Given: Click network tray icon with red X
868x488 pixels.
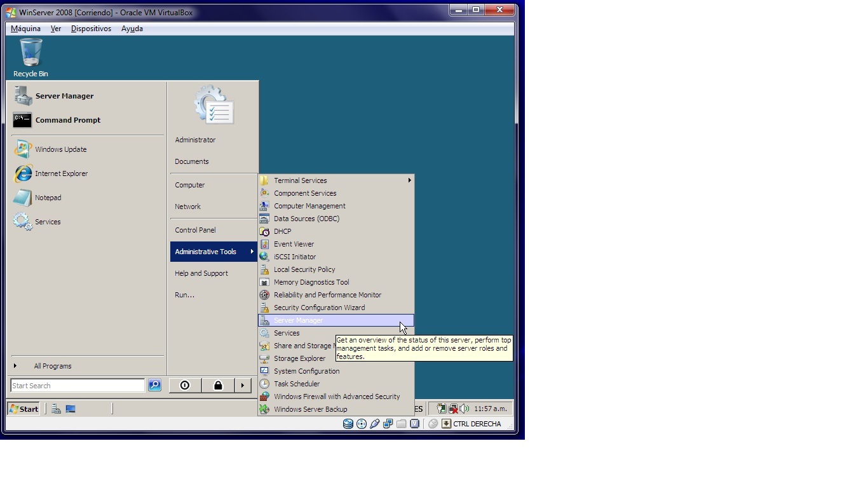Looking at the screenshot, I should 453,409.
